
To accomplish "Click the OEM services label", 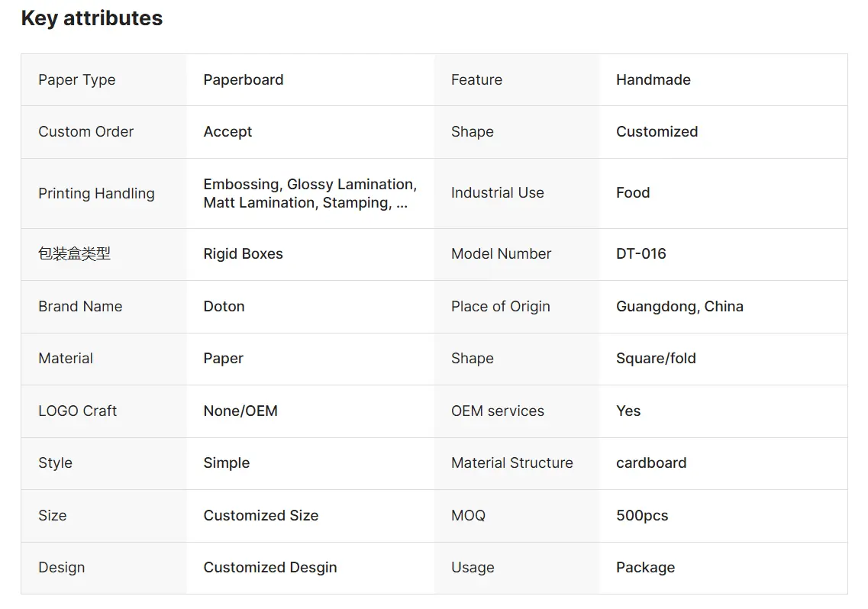I will [498, 411].
